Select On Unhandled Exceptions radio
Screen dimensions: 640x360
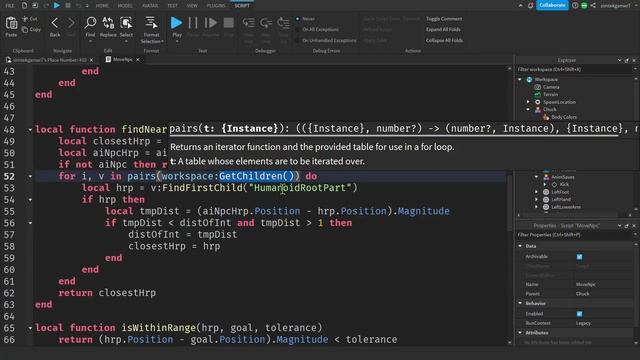[x=298, y=40]
